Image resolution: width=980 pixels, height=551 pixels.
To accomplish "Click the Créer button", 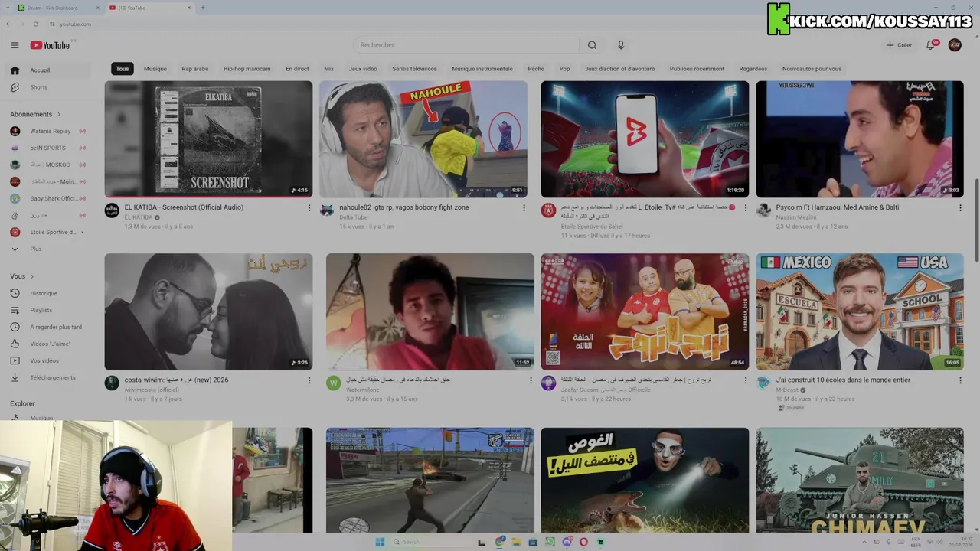I will coord(900,45).
